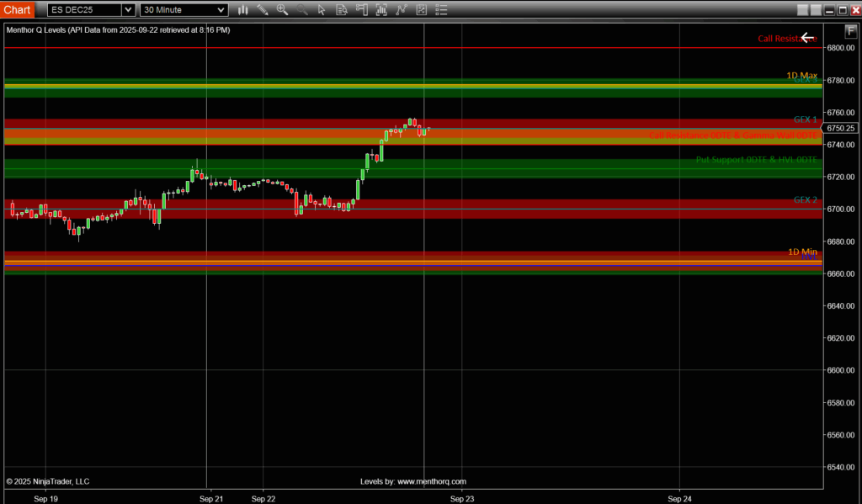Select the cursor pointer tool
The height and width of the screenshot is (504, 862).
click(x=322, y=9)
